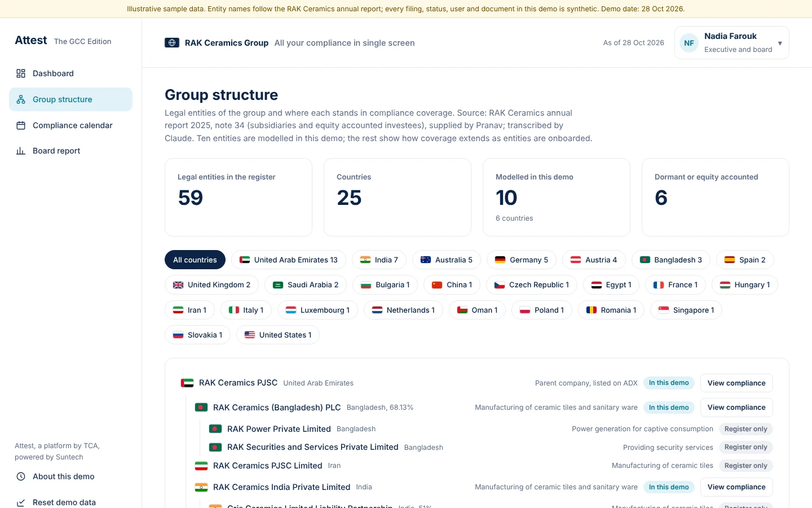Viewport: 812px width, 508px height.
Task: Pick the Singapore 1 country chip
Action: tap(686, 310)
